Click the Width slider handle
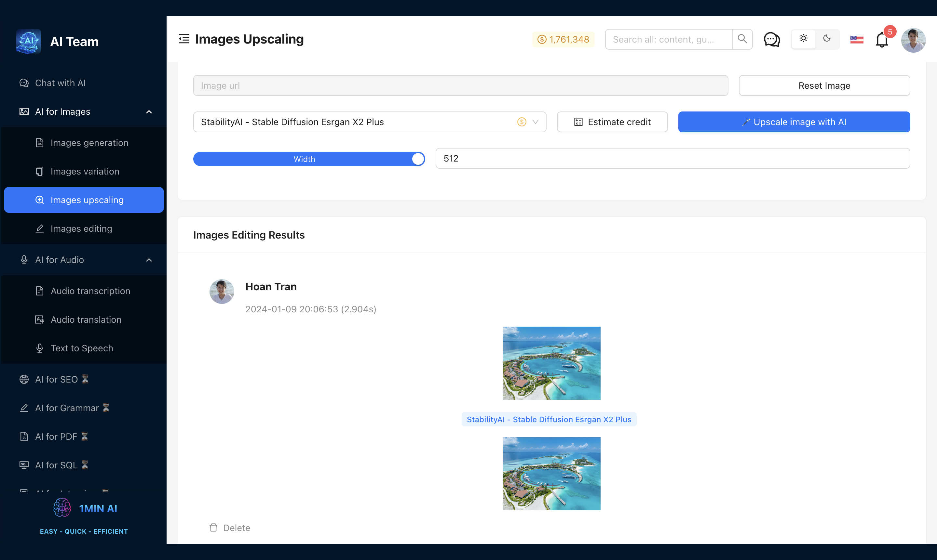 (418, 159)
